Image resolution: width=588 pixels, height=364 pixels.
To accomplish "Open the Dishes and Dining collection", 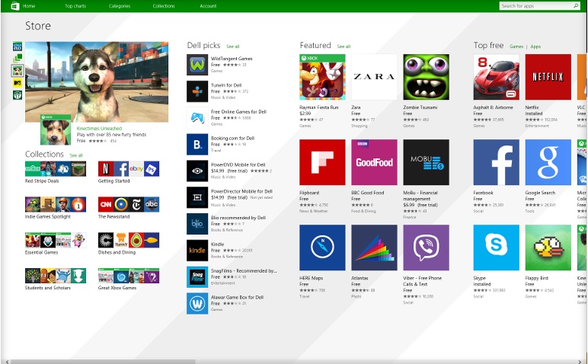I will pos(129,240).
